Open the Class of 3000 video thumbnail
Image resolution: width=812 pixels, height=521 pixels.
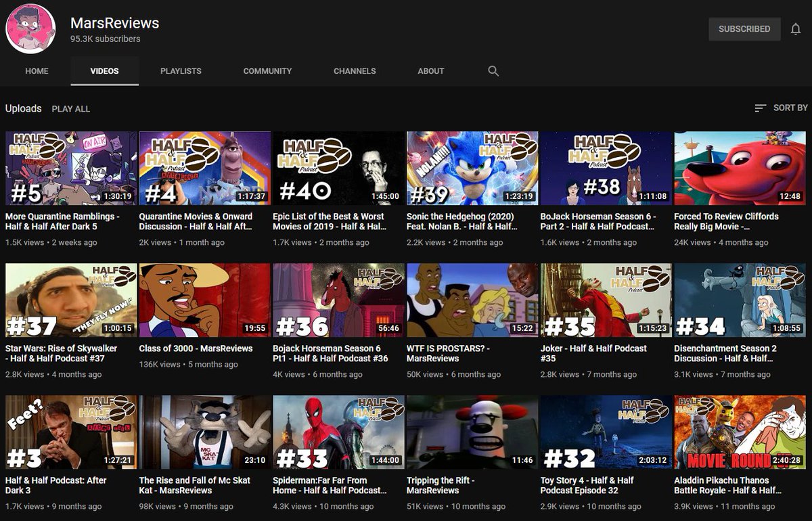[205, 300]
